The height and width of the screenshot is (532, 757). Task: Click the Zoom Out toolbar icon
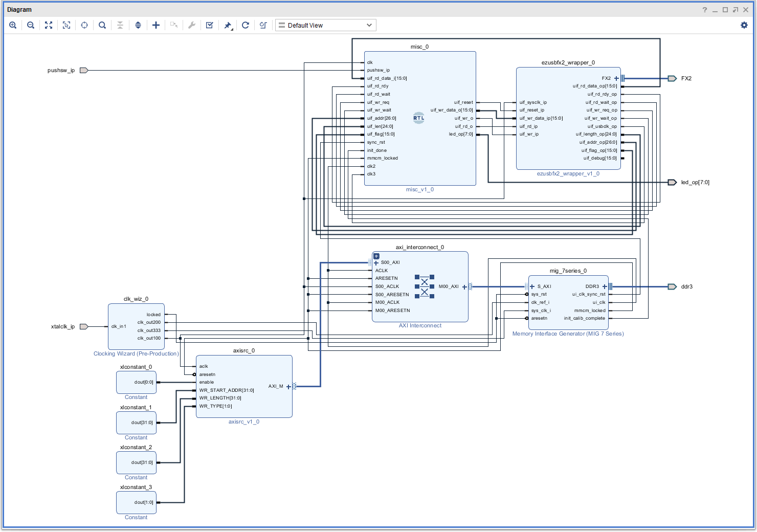click(31, 25)
